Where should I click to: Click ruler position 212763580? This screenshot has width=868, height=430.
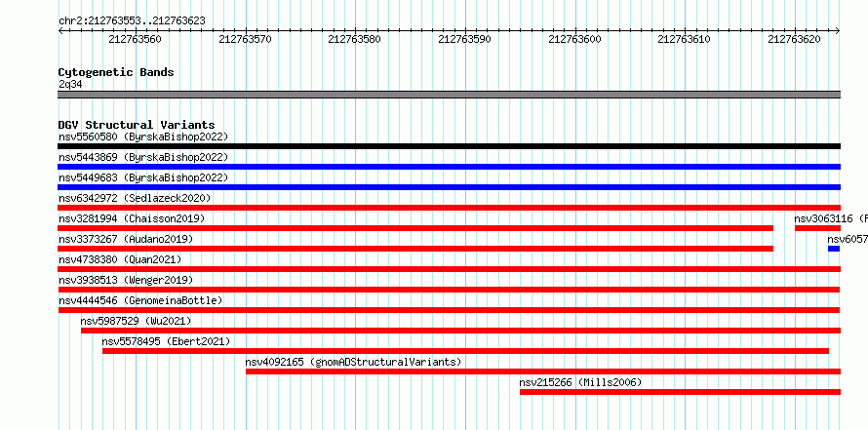[x=355, y=39]
